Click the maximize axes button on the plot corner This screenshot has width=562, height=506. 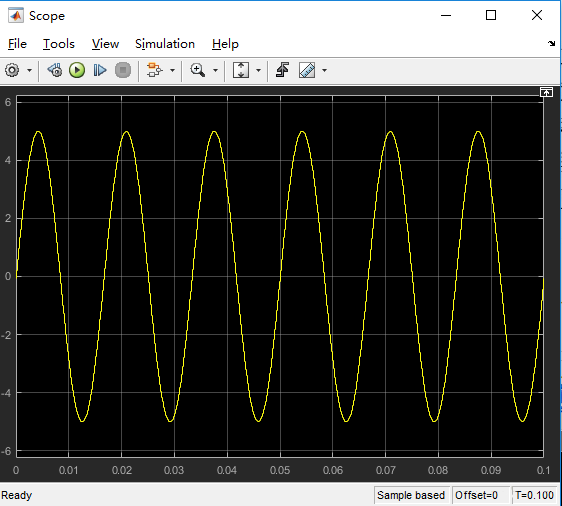(x=546, y=92)
